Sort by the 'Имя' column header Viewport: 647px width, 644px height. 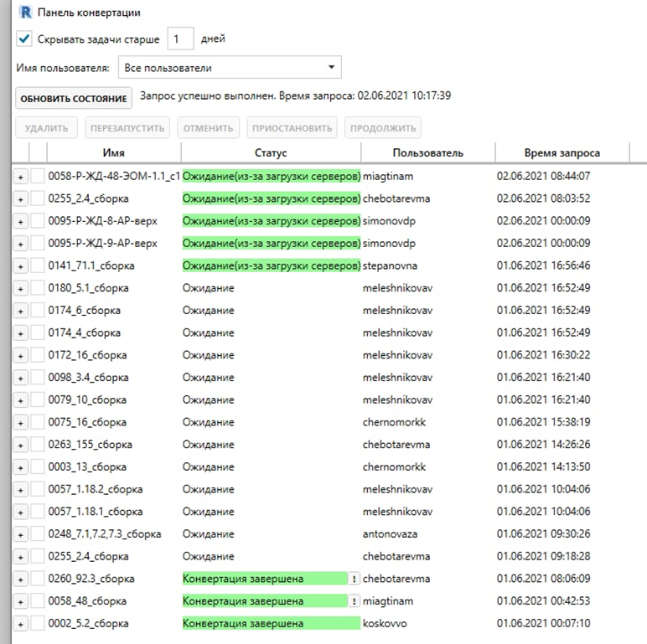click(x=113, y=152)
